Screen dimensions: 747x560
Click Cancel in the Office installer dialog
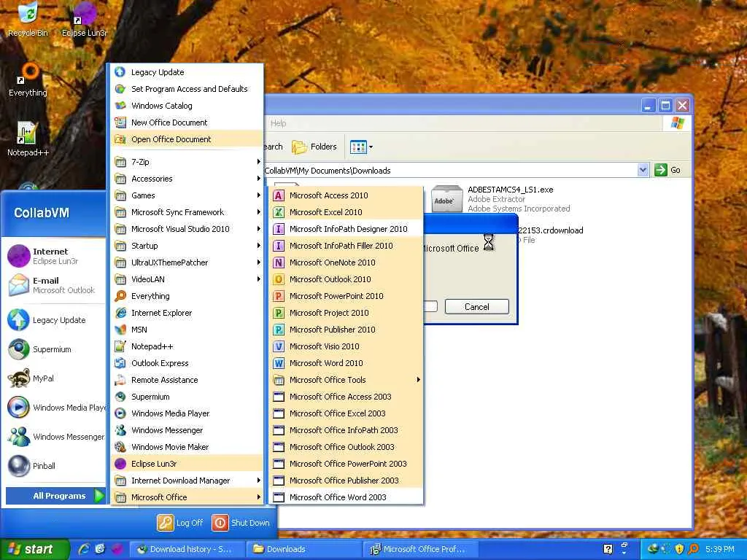477,307
